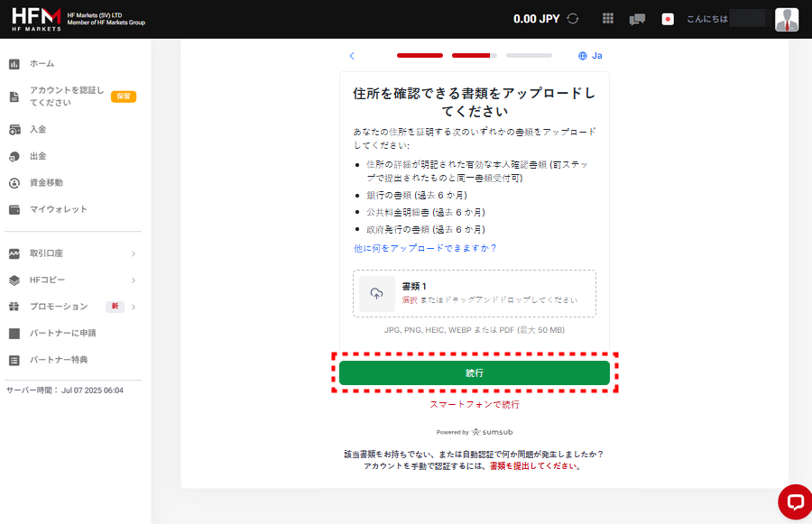Screen dimensions: 812x524
Task: Open パートナーに申請 menu item
Action: 62,333
